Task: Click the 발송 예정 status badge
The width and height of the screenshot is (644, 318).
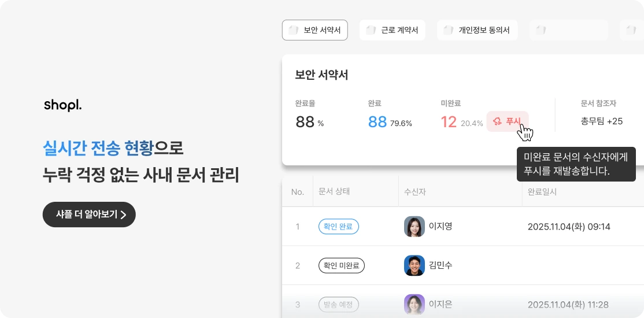Action: click(x=339, y=305)
